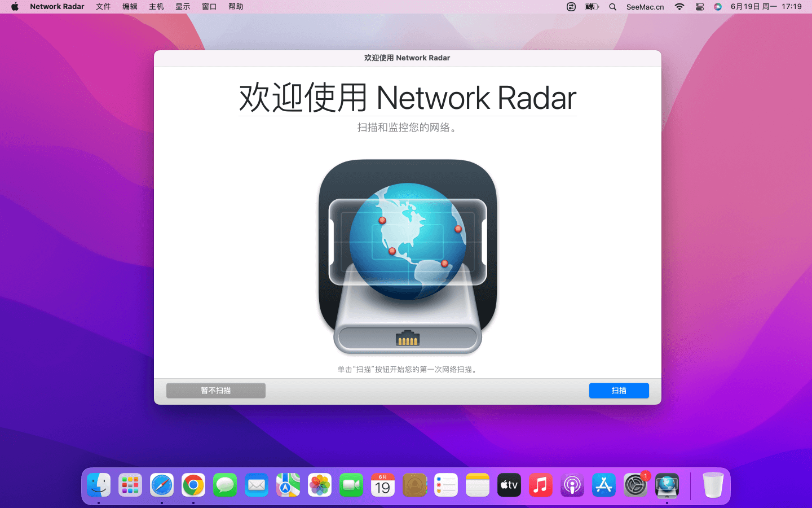Open the 文件 menu

(x=103, y=7)
